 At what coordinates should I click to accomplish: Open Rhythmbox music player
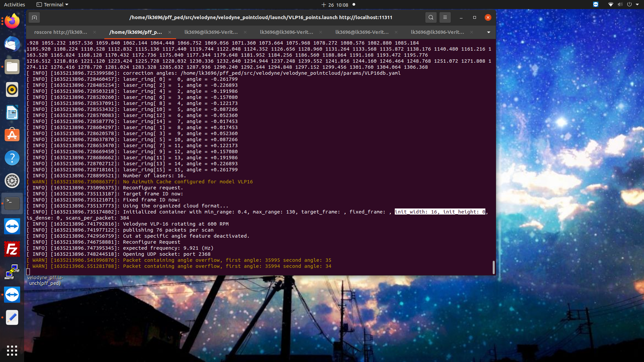pos(12,89)
